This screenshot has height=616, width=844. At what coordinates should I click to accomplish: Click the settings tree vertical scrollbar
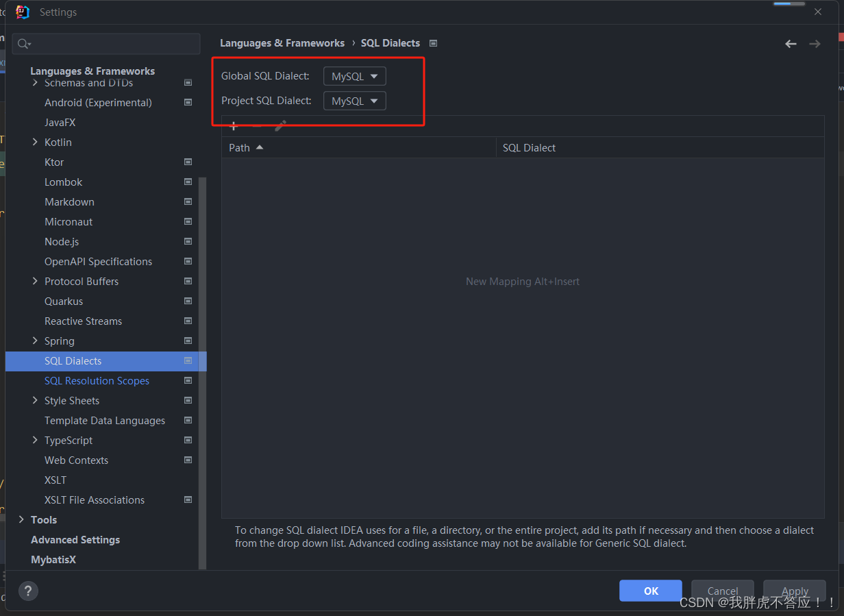coord(202,373)
